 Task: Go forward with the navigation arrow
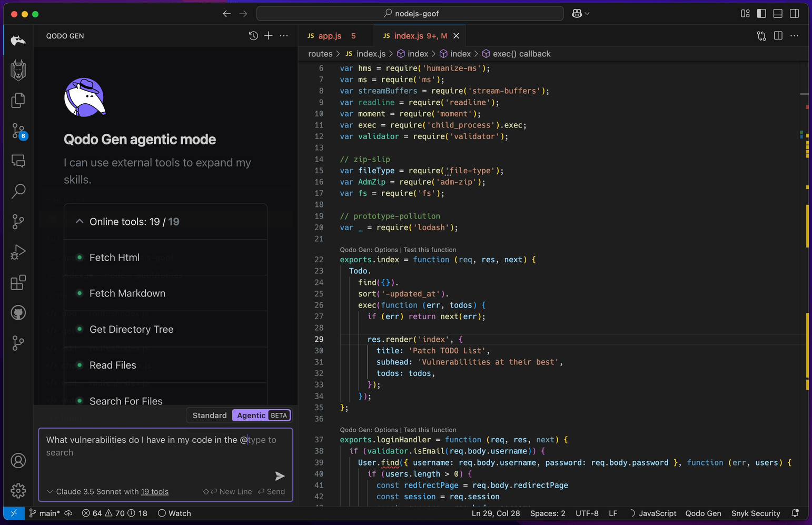pos(243,14)
